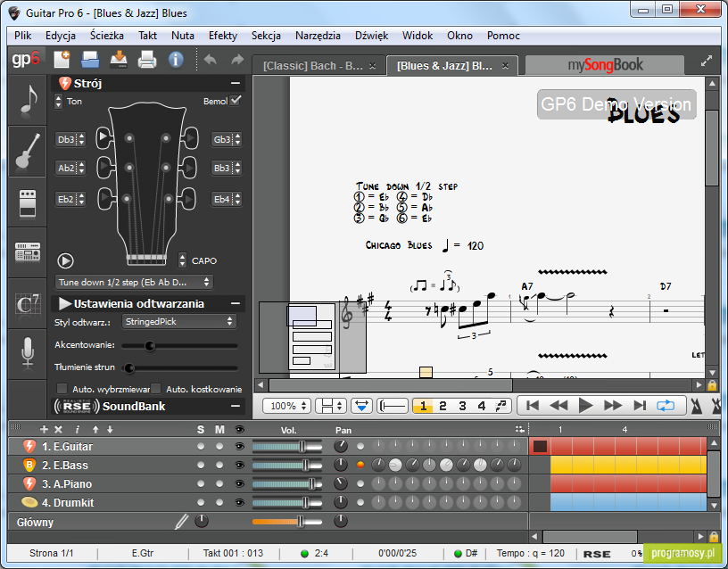Click the score page navigator thumbnail
This screenshot has height=569, width=728.
point(312,337)
